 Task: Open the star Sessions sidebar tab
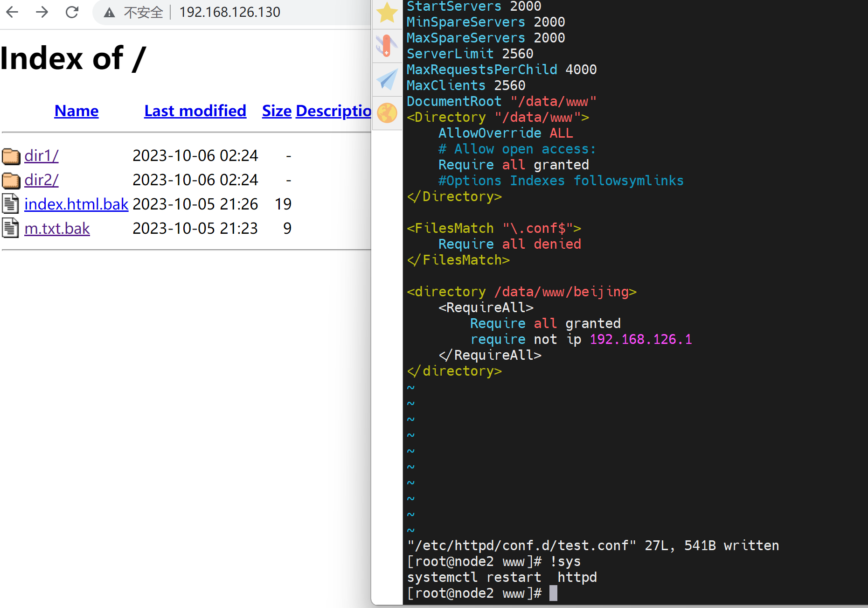pyautogui.click(x=387, y=13)
